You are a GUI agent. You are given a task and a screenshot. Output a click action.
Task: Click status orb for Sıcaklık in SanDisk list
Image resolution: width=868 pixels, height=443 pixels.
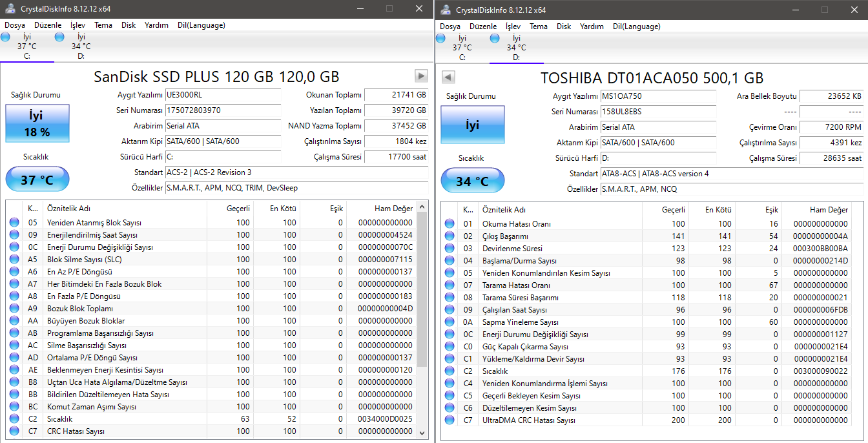[x=14, y=419]
